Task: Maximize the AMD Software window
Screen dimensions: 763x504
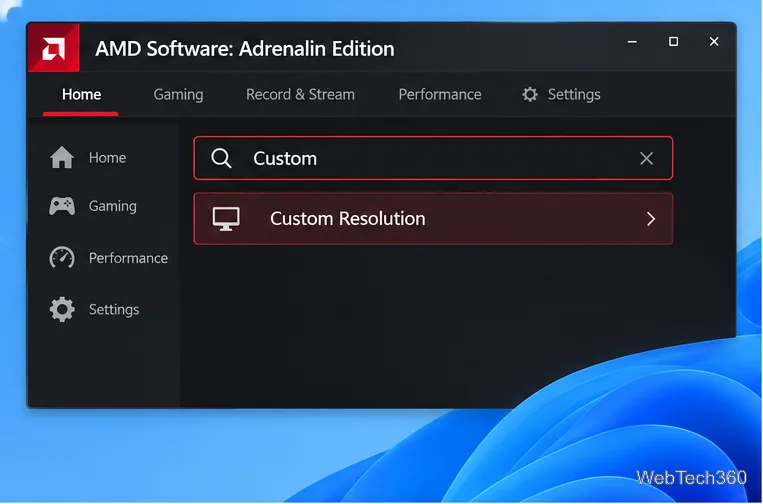Action: point(673,42)
